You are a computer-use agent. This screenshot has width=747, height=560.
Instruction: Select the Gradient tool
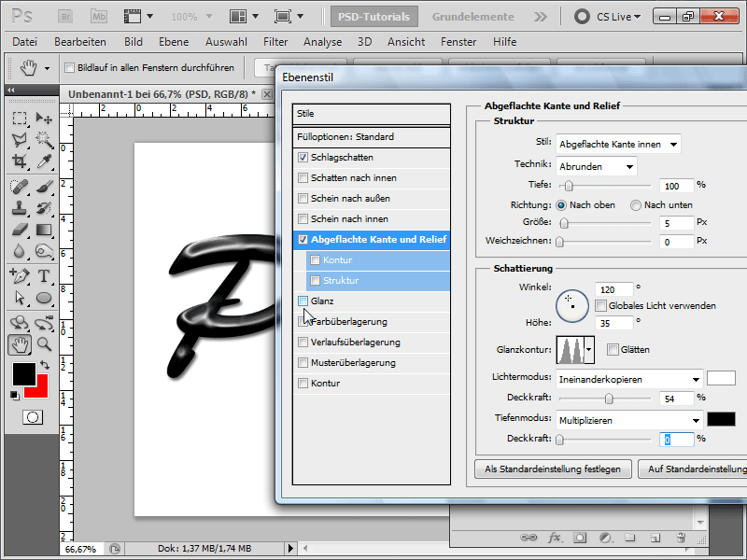[44, 230]
